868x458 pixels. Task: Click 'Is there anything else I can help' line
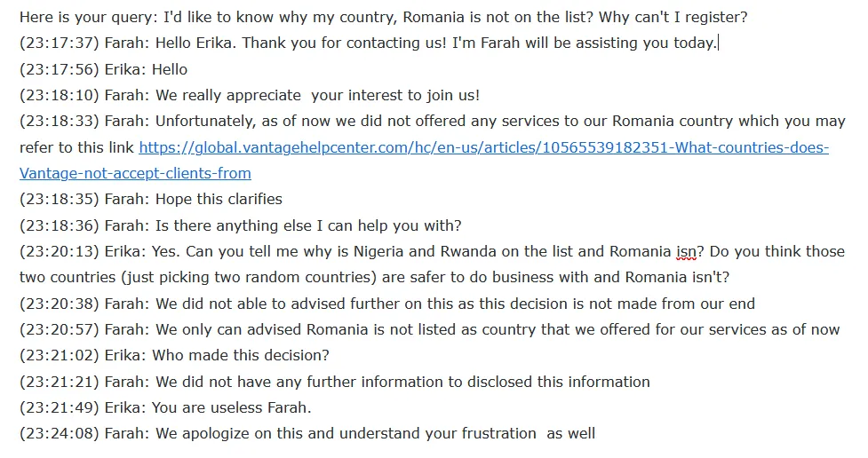tap(240, 225)
